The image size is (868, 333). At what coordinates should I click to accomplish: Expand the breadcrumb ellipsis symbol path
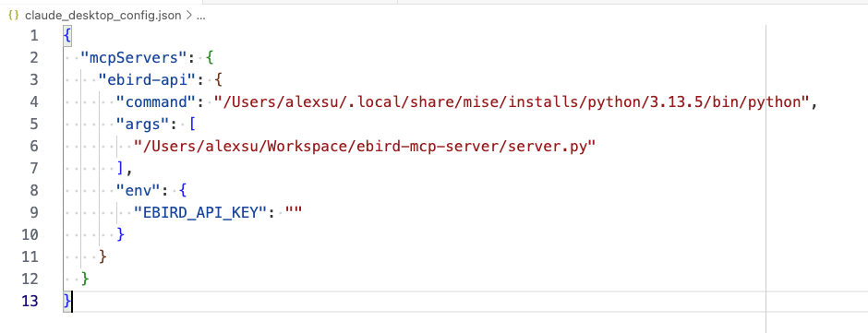(200, 16)
